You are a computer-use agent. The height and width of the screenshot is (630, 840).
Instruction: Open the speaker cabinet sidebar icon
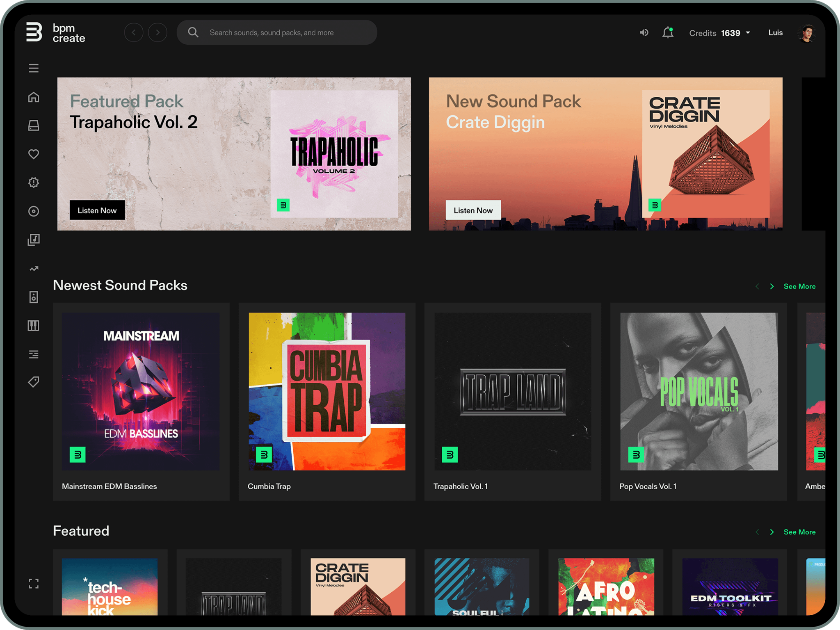(x=34, y=297)
